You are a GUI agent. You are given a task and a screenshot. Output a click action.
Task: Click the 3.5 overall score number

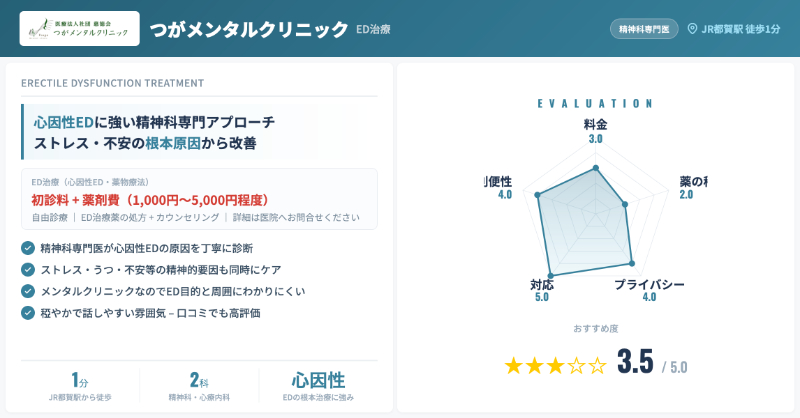point(635,362)
